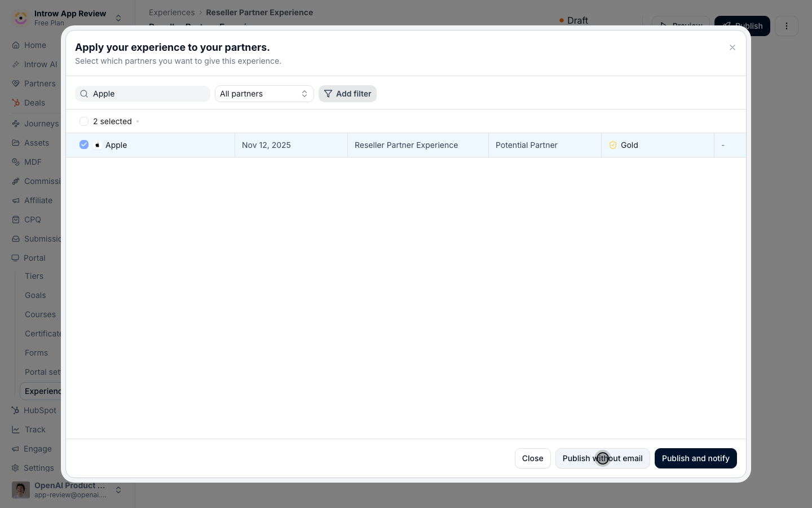Open Tiers in Portal submenu
812x508 pixels.
point(34,276)
